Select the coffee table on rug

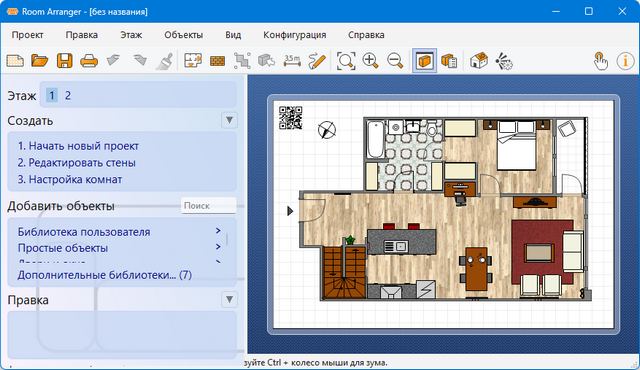[539, 253]
